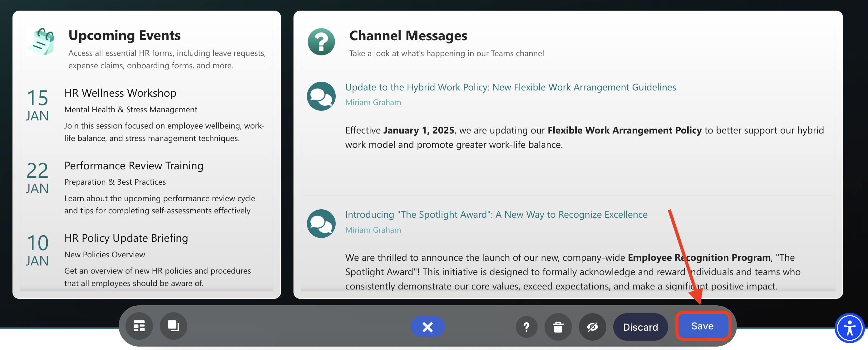
Task: Click the Upcoming Events calendar icon
Action: coord(41,42)
